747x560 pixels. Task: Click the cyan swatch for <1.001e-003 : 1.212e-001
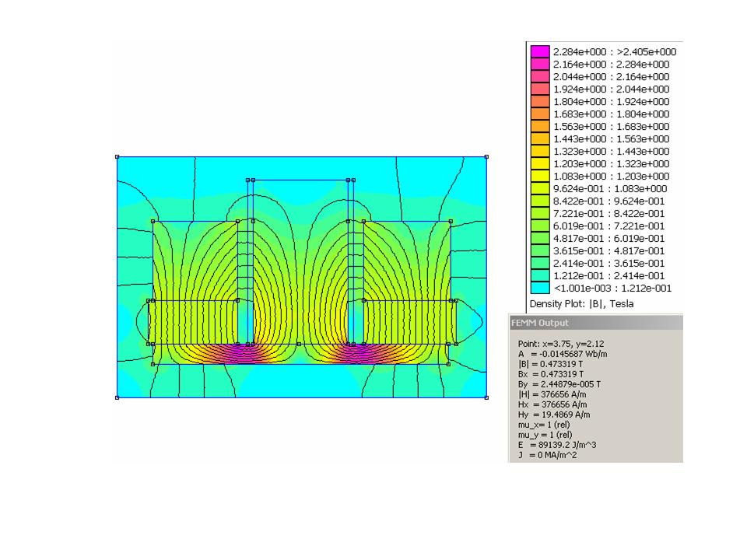[540, 288]
